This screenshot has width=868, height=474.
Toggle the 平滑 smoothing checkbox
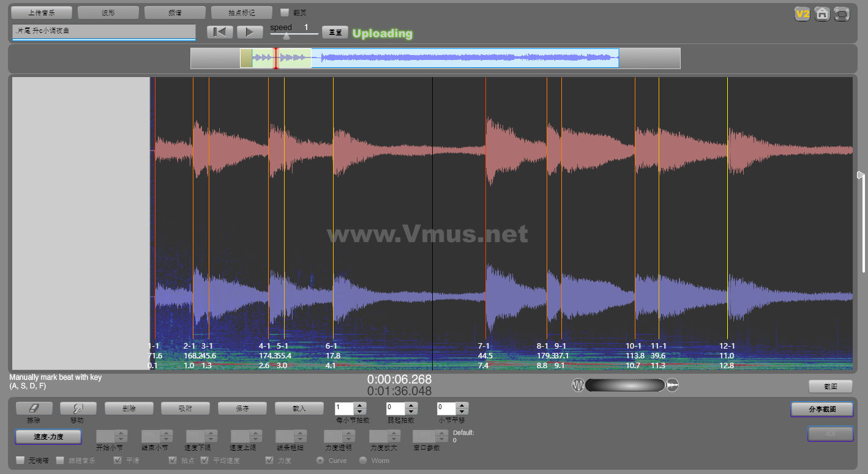[118, 460]
